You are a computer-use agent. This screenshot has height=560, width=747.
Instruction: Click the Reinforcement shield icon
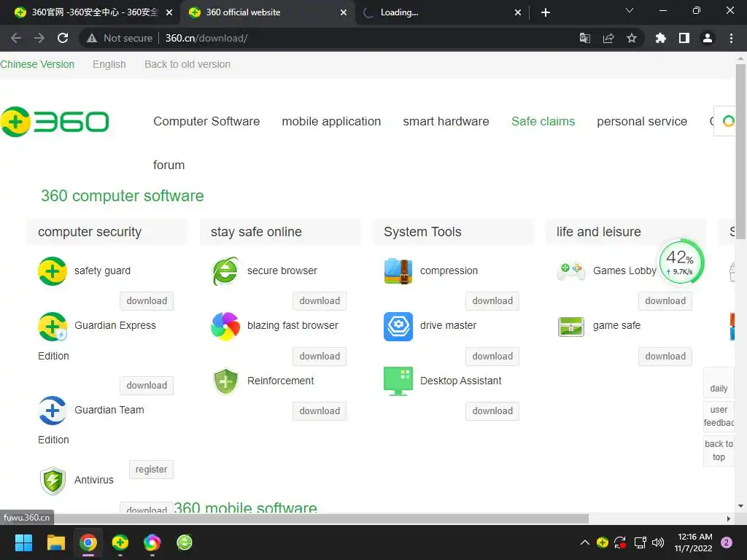pos(225,381)
